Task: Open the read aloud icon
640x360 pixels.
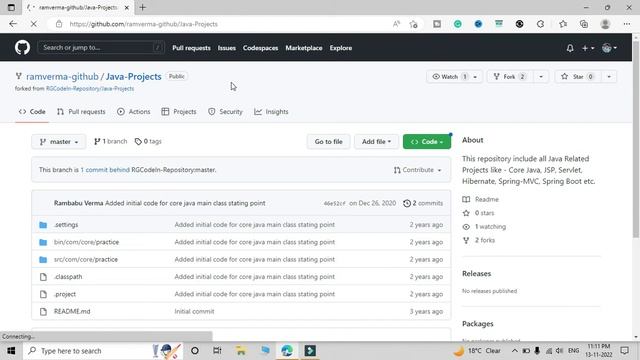Action: pos(396,24)
